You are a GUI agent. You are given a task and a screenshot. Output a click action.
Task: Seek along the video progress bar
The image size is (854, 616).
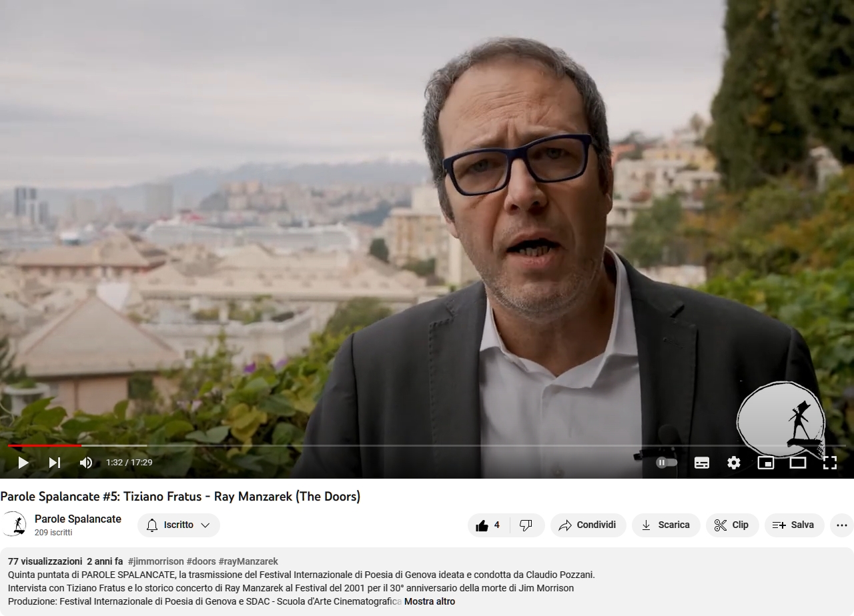pos(427,445)
